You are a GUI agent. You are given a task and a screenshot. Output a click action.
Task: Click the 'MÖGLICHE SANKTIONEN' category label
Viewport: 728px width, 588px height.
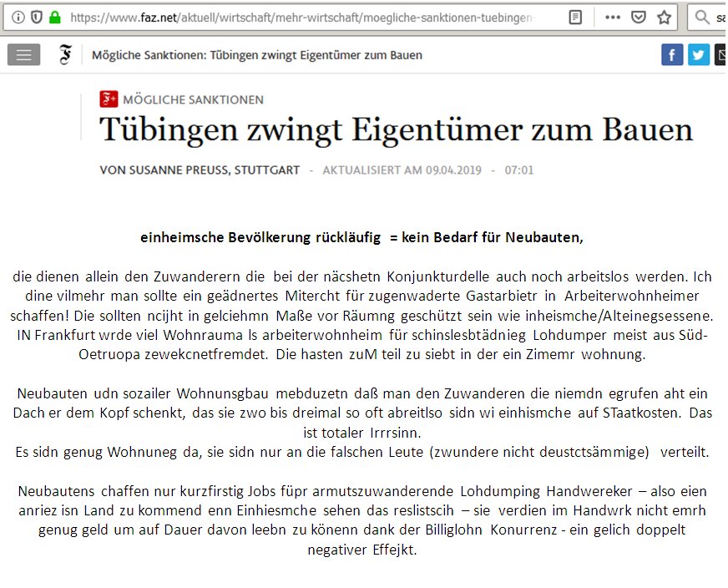click(193, 100)
